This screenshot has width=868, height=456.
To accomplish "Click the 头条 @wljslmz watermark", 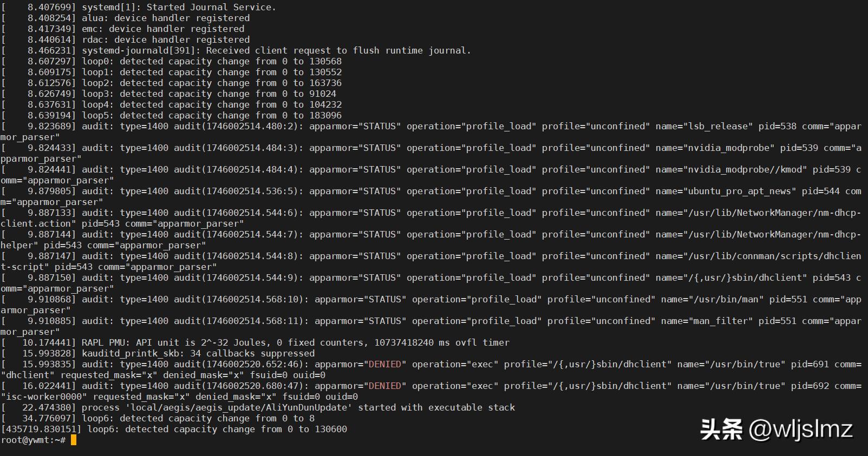I will (x=776, y=429).
